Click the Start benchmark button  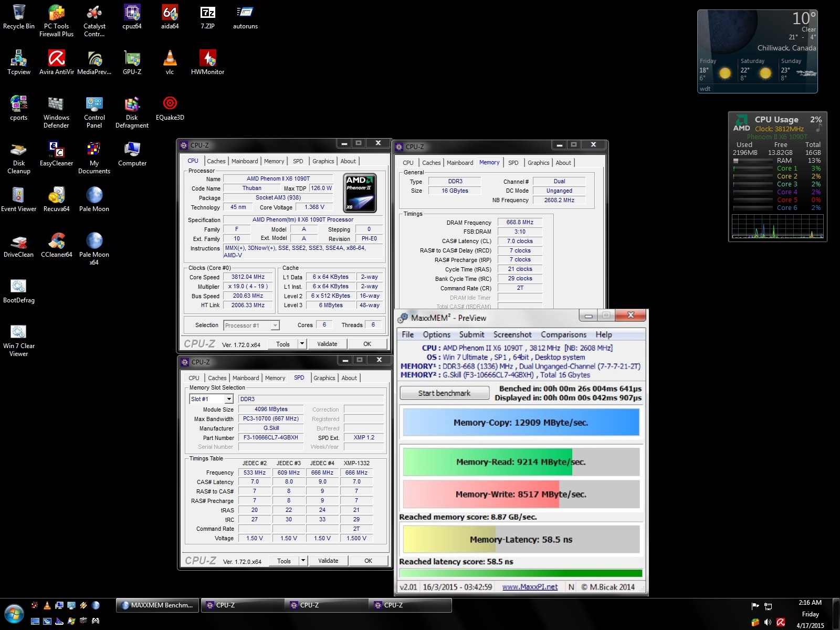444,393
